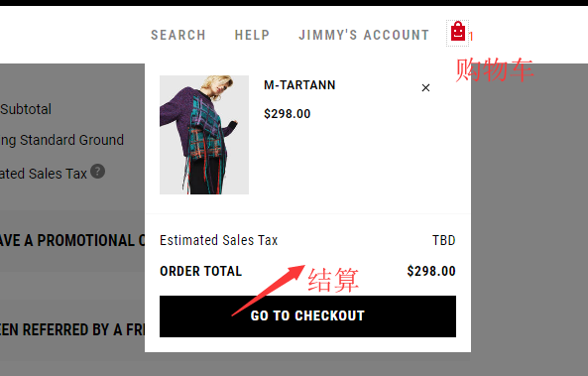Click the item price under M-TARTANN
The image size is (588, 376).
point(288,114)
